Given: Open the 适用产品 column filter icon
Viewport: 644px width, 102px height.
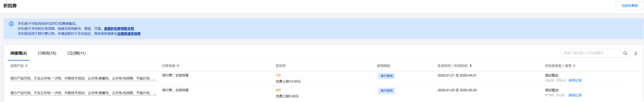Looking at the screenshot, I should [26, 66].
